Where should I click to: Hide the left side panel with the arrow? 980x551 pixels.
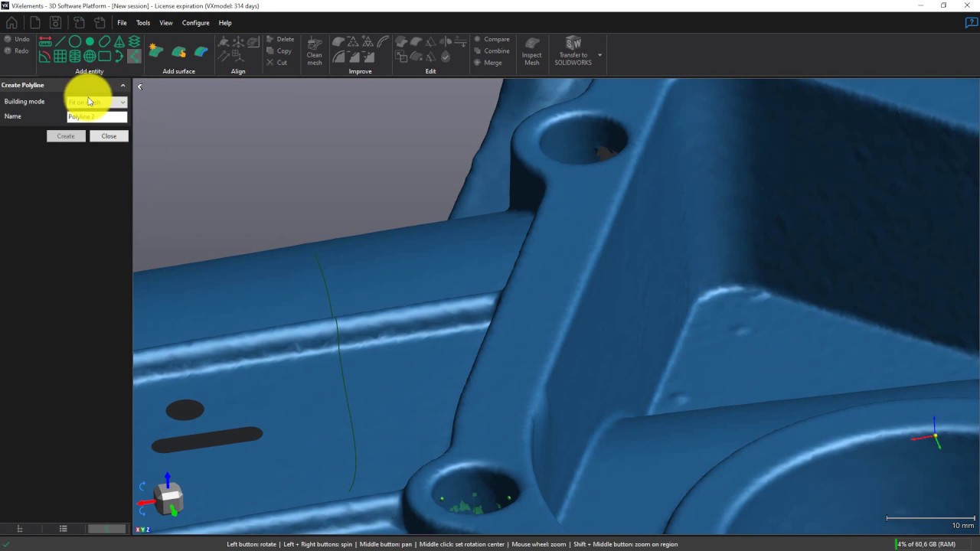(139, 86)
